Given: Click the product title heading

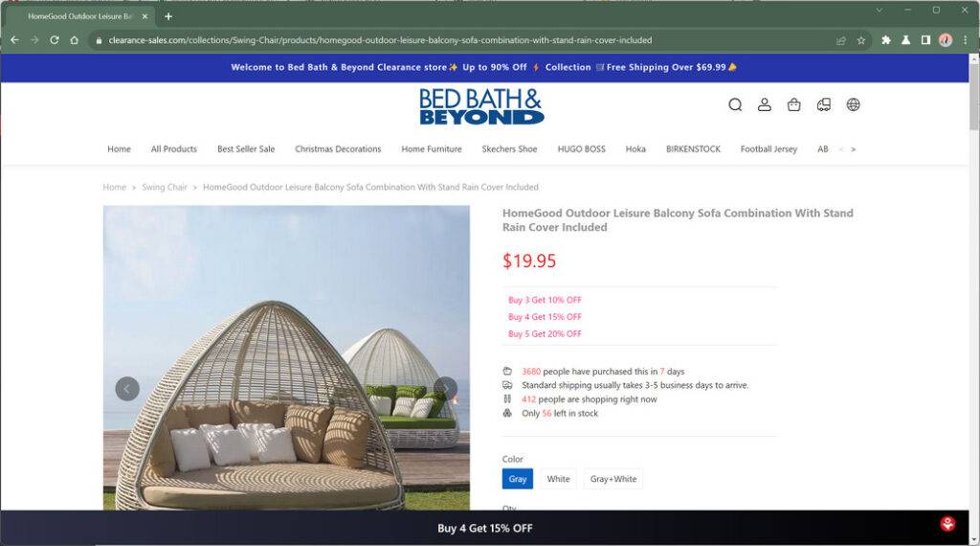Looking at the screenshot, I should coord(678,220).
